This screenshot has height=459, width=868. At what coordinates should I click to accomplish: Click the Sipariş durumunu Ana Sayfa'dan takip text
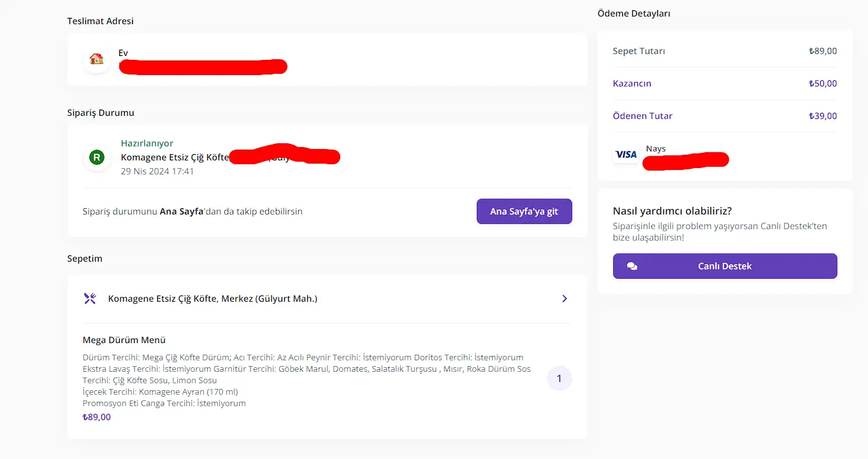[192, 211]
